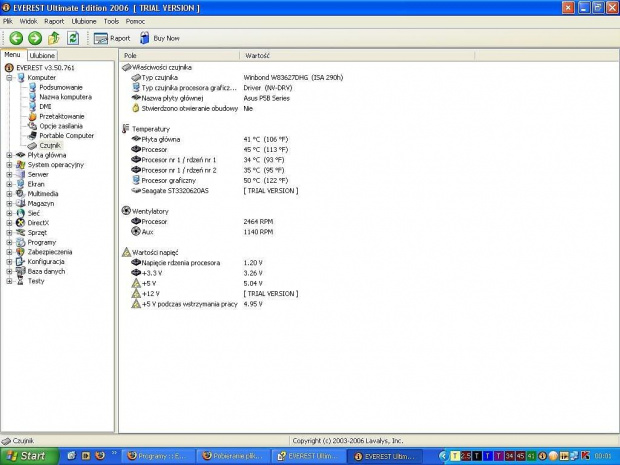Image resolution: width=620 pixels, height=465 pixels.
Task: Select Procesor nr 1 / rdzeń nr 2 row
Action: point(208,170)
